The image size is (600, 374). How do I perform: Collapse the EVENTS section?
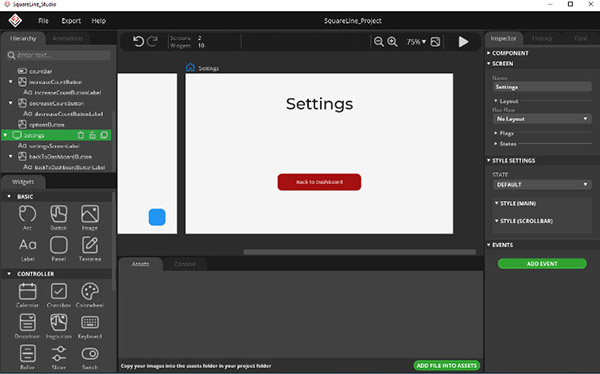tap(489, 245)
